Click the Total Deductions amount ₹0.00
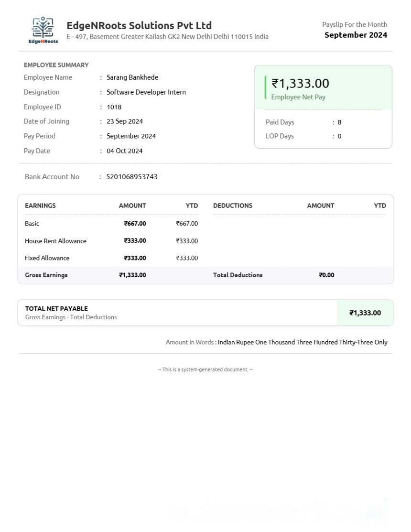The height and width of the screenshot is (532, 411). point(326,275)
